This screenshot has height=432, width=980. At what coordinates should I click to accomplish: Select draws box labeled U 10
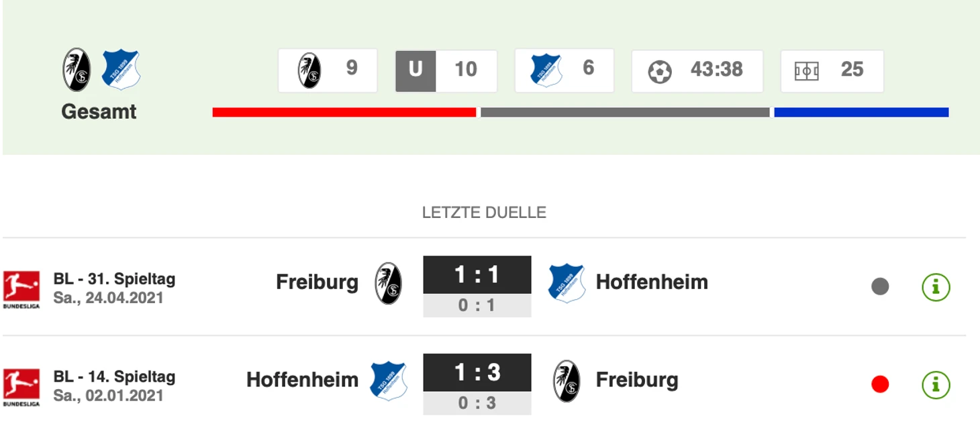click(x=446, y=70)
